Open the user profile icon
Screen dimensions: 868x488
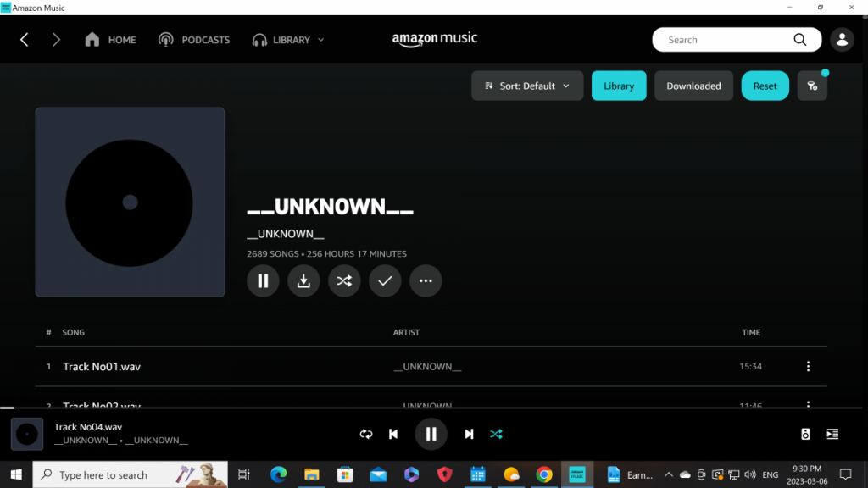tap(842, 40)
